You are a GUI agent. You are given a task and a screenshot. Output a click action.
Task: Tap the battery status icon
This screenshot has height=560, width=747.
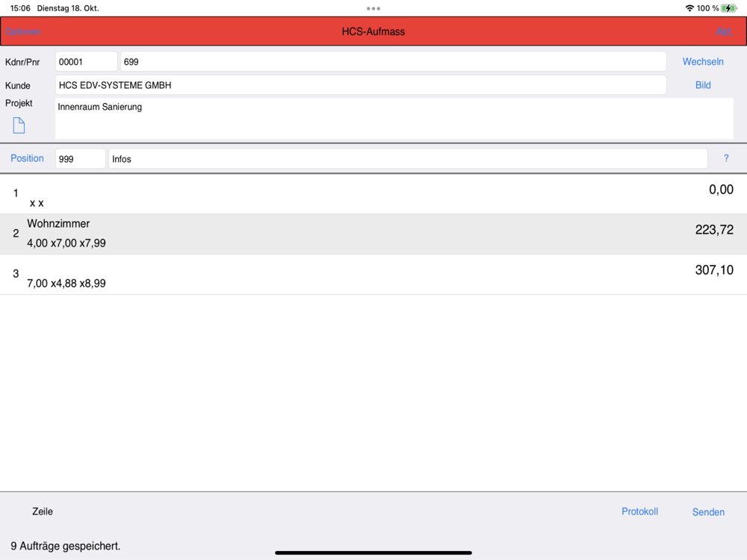[x=728, y=8]
